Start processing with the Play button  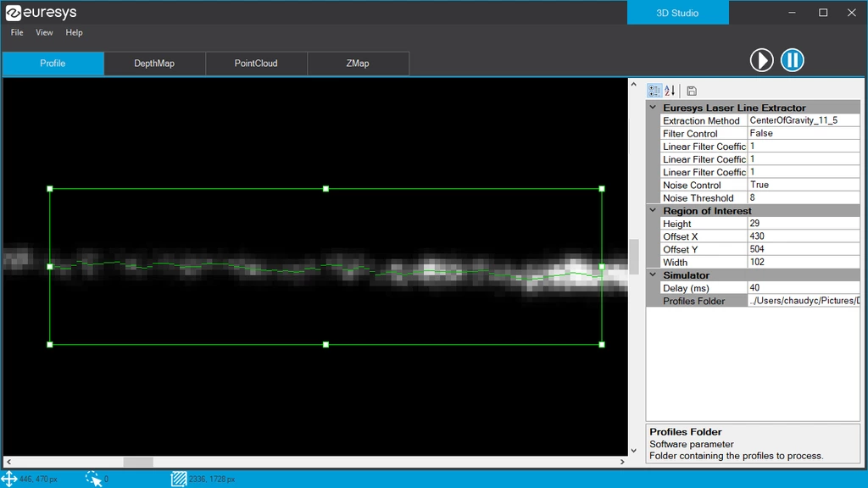point(761,60)
